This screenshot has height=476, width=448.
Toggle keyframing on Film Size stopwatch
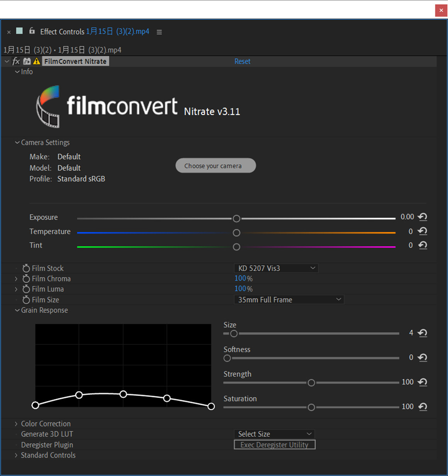coord(25,299)
